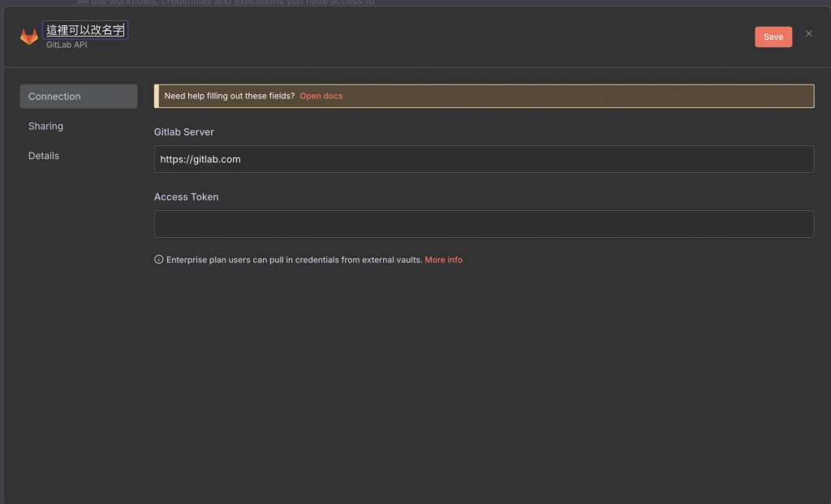Click the 'Need help filling out these fields?' text
Image resolution: width=831 pixels, height=504 pixels.
click(x=230, y=96)
